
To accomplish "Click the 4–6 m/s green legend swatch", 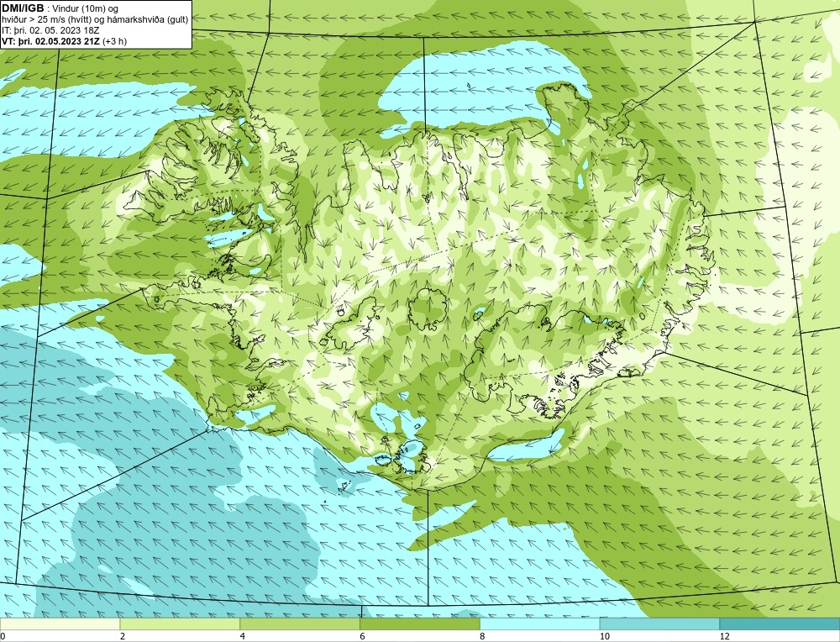I will (300, 624).
